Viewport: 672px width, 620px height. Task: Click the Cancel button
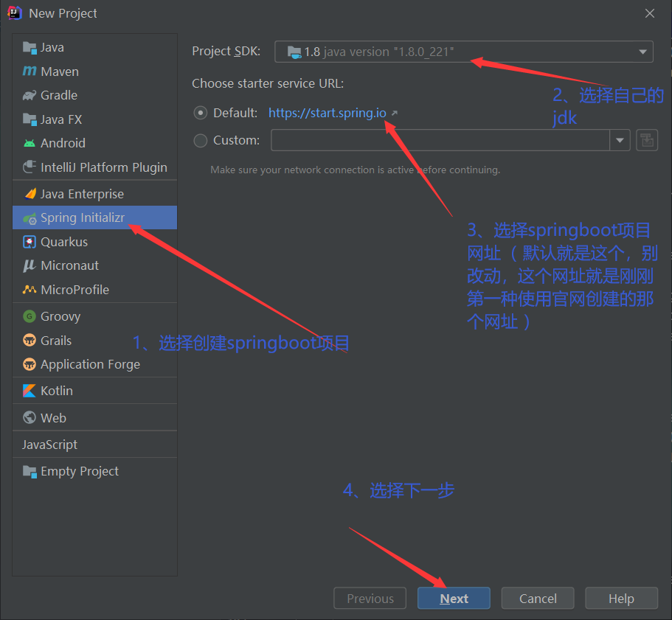tap(538, 598)
